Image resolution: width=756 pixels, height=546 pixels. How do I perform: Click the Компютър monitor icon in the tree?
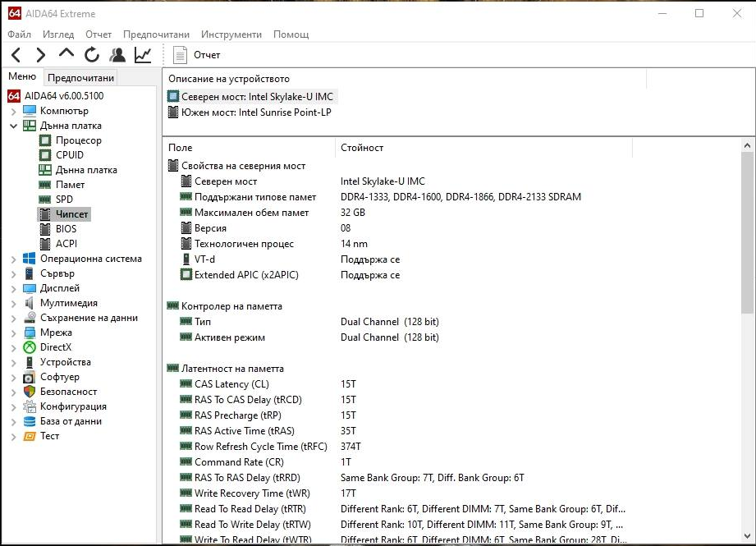point(30,111)
